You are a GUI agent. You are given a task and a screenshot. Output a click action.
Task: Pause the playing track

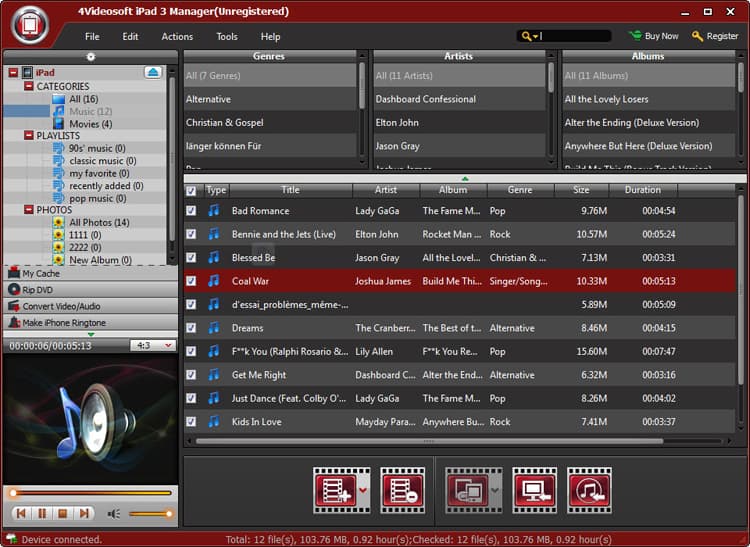click(42, 514)
